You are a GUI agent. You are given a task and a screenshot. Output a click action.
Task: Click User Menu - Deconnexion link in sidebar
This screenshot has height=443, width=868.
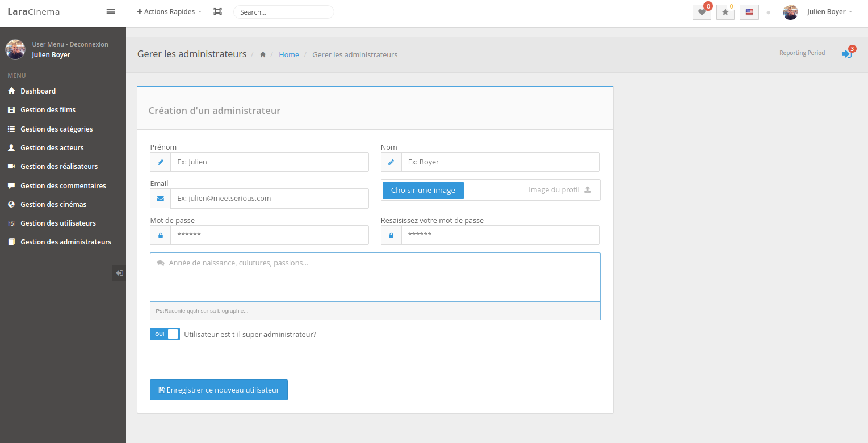point(70,44)
